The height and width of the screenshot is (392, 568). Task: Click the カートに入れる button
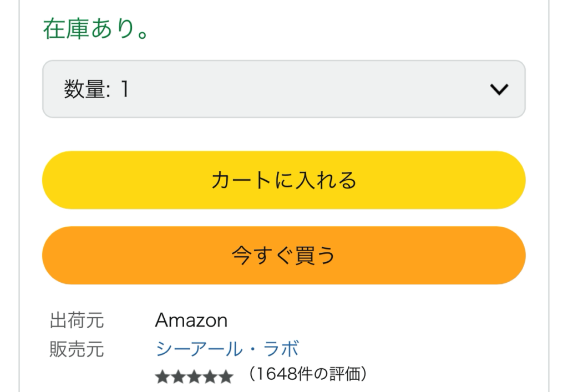coord(283,180)
